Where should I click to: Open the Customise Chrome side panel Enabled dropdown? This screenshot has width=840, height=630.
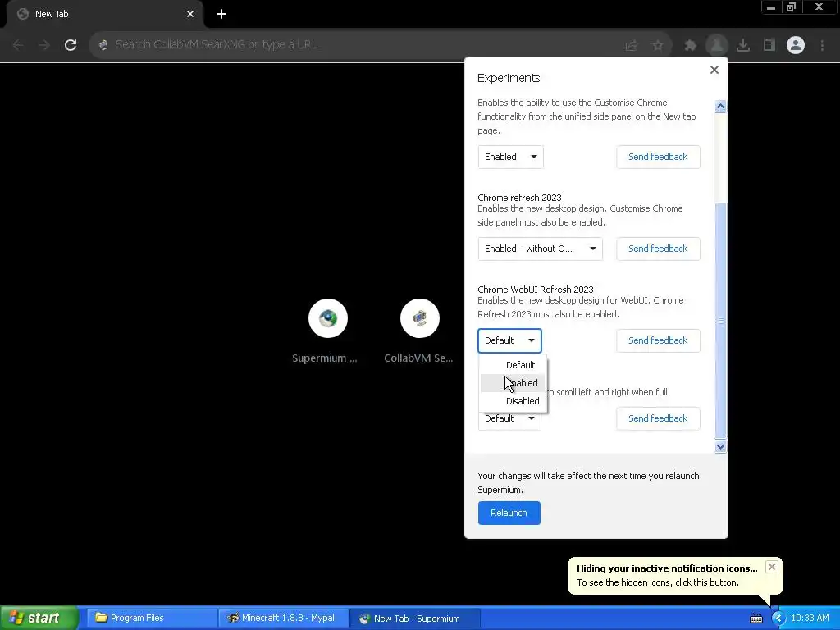coord(510,157)
